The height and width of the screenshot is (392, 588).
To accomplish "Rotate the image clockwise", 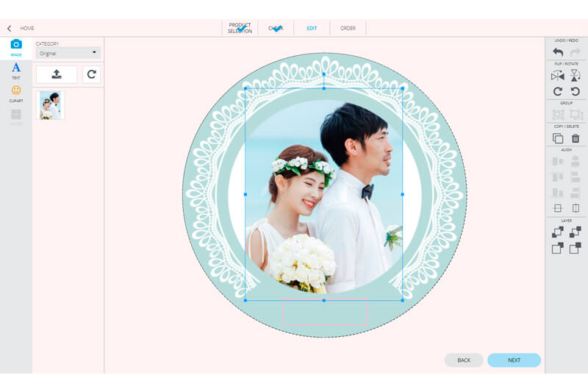I will [x=558, y=91].
